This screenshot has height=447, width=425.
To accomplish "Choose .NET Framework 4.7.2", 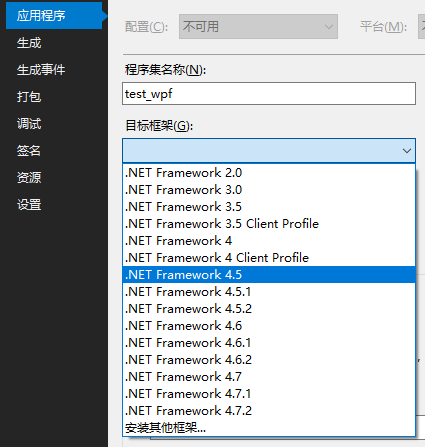I will tap(269, 411).
